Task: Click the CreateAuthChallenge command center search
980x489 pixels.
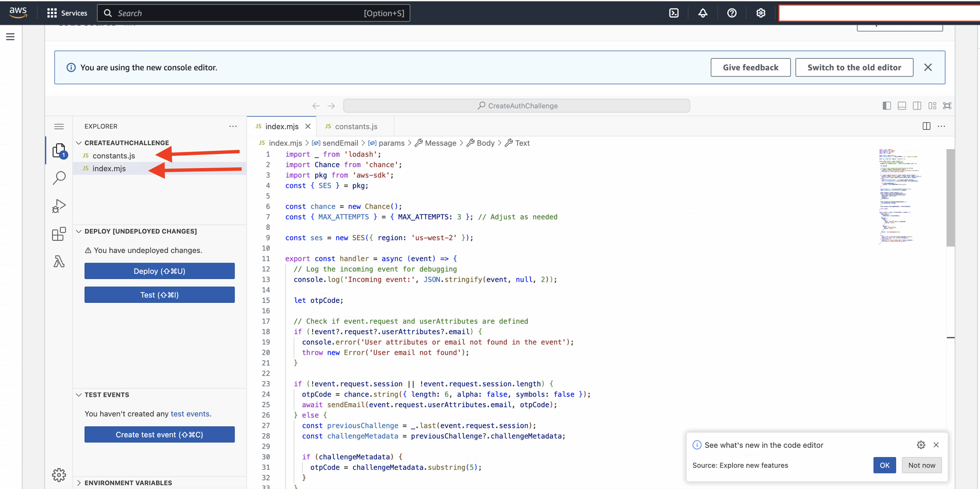Action: (516, 106)
